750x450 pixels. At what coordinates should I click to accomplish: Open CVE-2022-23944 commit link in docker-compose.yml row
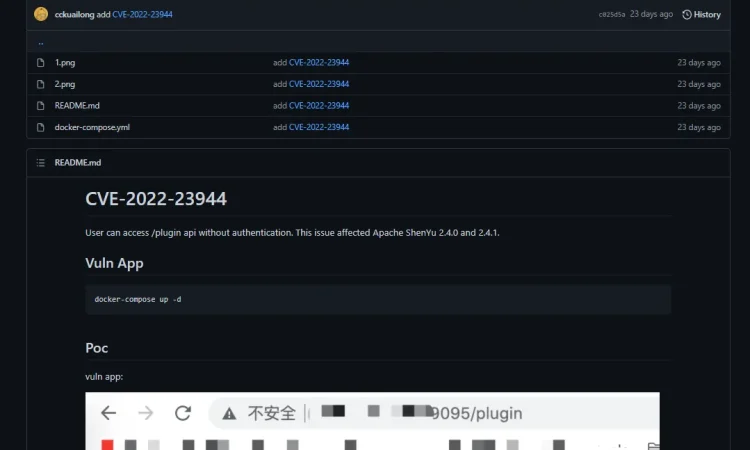319,127
